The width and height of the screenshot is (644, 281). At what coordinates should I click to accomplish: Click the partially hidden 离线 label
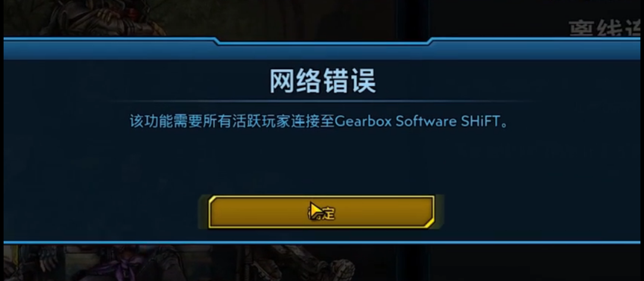pyautogui.click(x=604, y=29)
